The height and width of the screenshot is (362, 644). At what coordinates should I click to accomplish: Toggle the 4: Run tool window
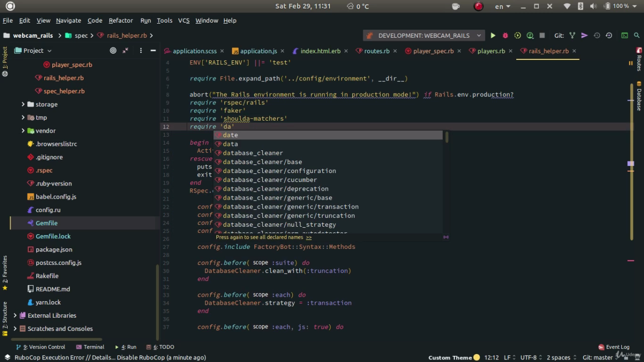point(125,347)
